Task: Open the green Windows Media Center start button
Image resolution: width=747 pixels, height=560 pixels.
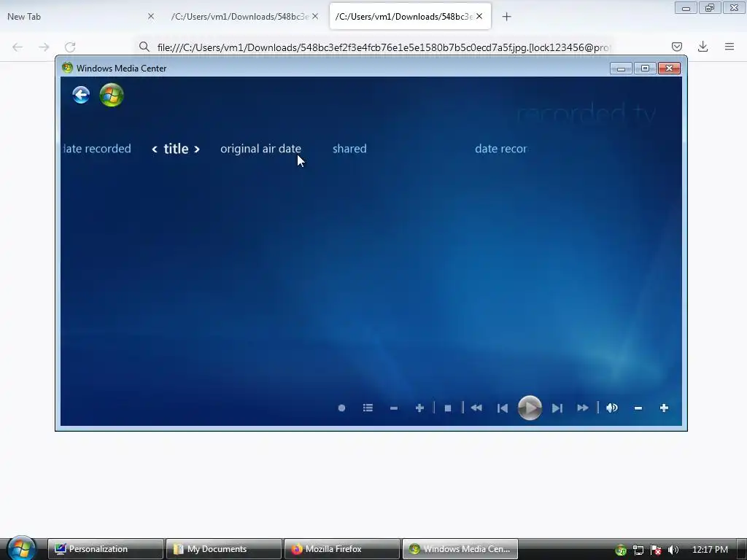Action: pos(112,95)
